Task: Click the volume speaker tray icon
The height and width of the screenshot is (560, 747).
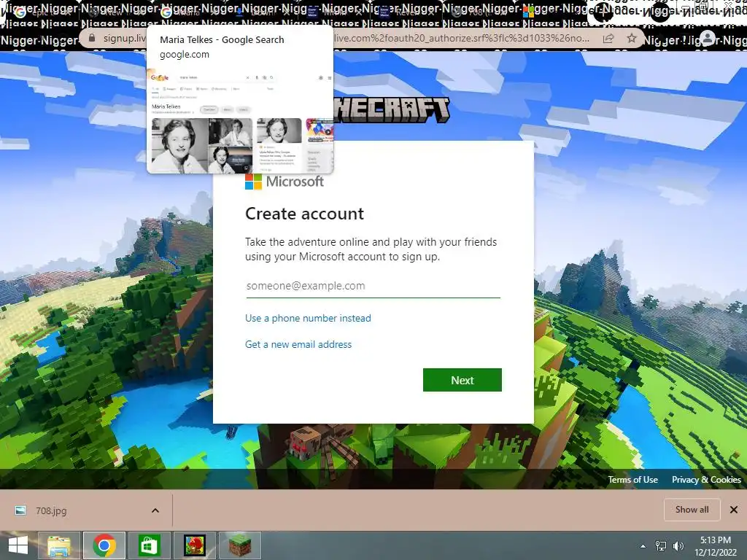Action: pyautogui.click(x=678, y=545)
